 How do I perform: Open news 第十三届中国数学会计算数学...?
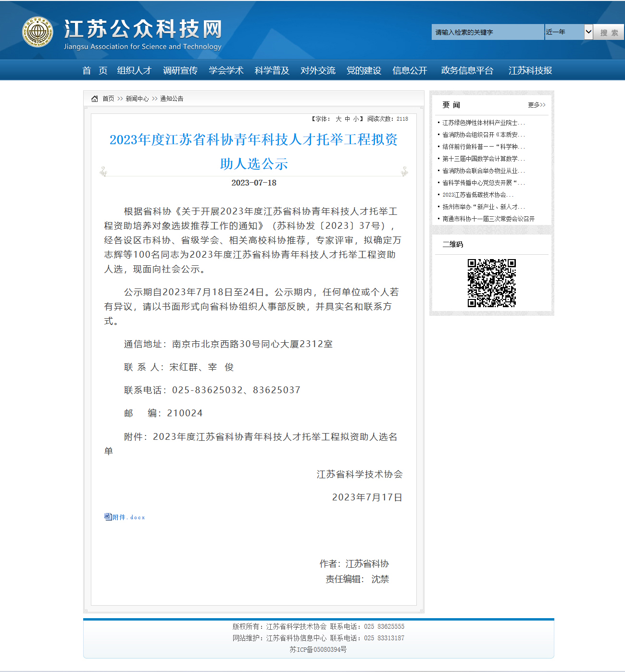pyautogui.click(x=484, y=159)
